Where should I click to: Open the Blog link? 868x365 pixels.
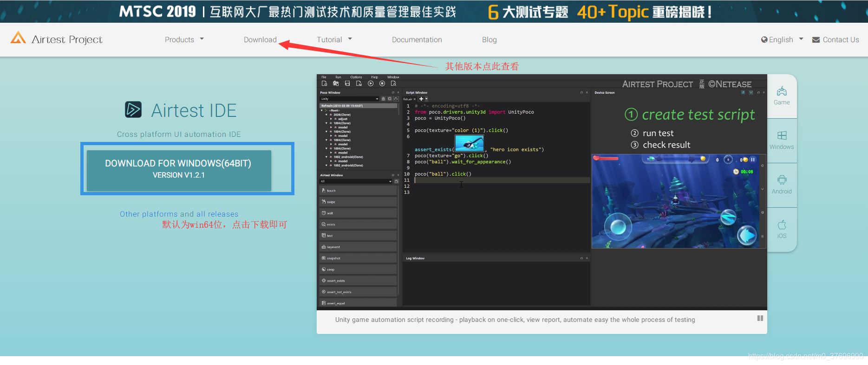[x=489, y=39]
